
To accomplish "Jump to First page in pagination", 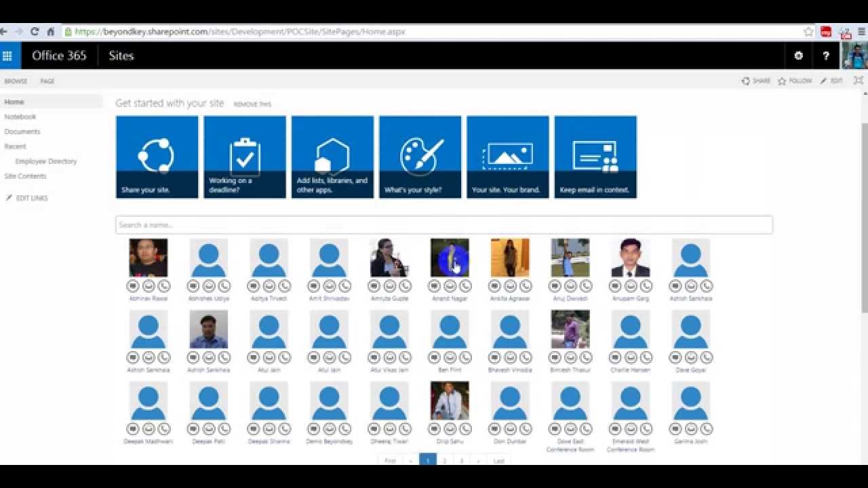I will click(390, 460).
